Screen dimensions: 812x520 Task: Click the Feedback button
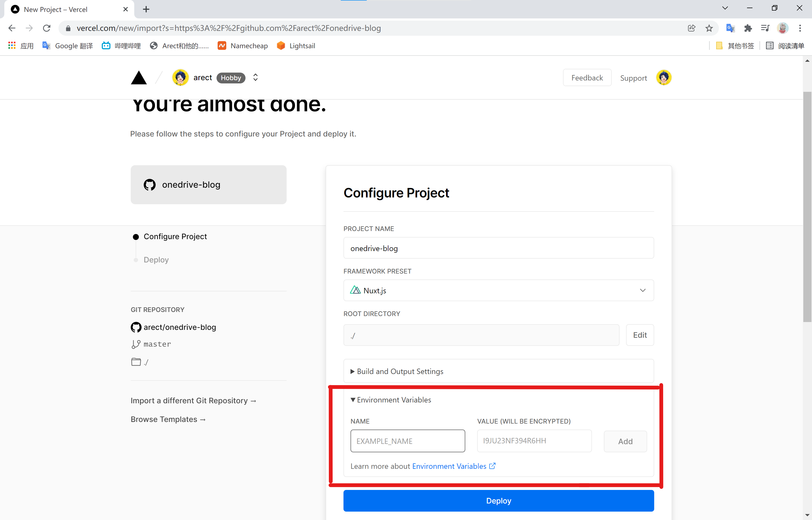tap(587, 78)
